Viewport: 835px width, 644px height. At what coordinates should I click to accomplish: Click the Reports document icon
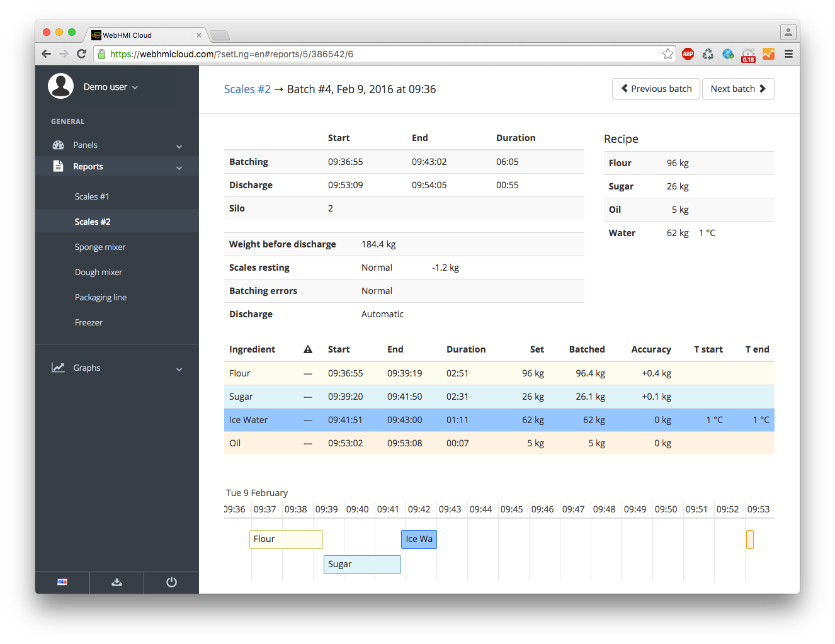(59, 166)
